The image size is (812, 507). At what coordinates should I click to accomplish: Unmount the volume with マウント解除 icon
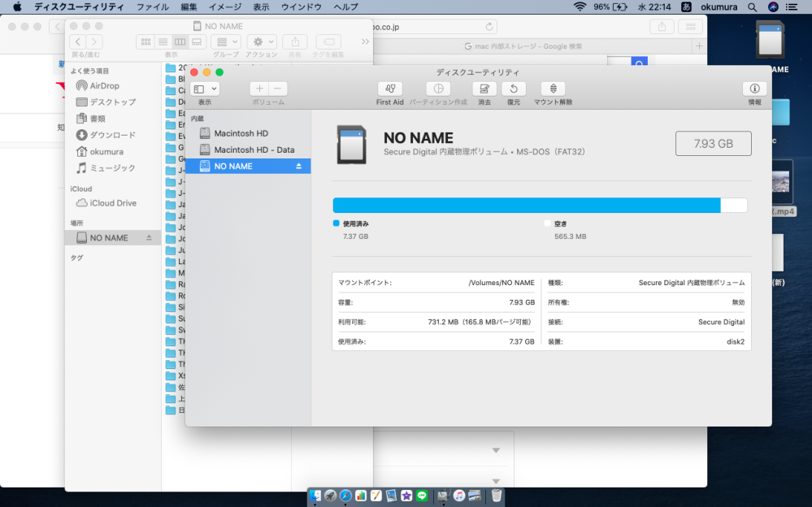553,89
